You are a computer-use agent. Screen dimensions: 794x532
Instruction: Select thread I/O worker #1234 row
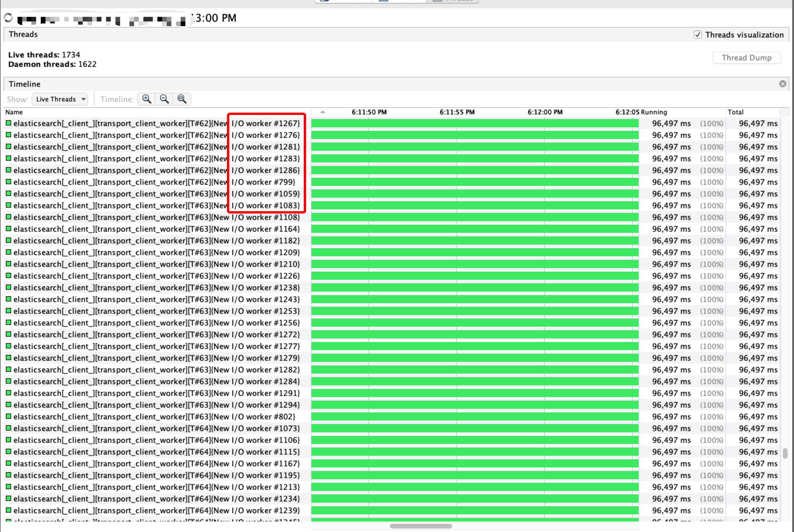pyautogui.click(x=392, y=499)
